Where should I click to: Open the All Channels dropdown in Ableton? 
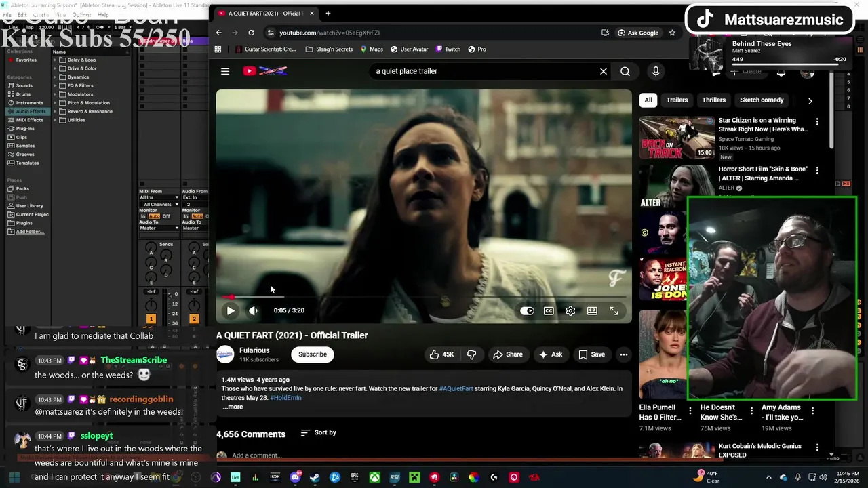click(161, 204)
